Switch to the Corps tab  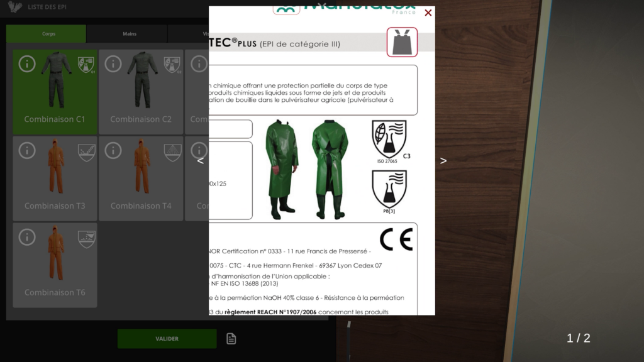[46, 34]
